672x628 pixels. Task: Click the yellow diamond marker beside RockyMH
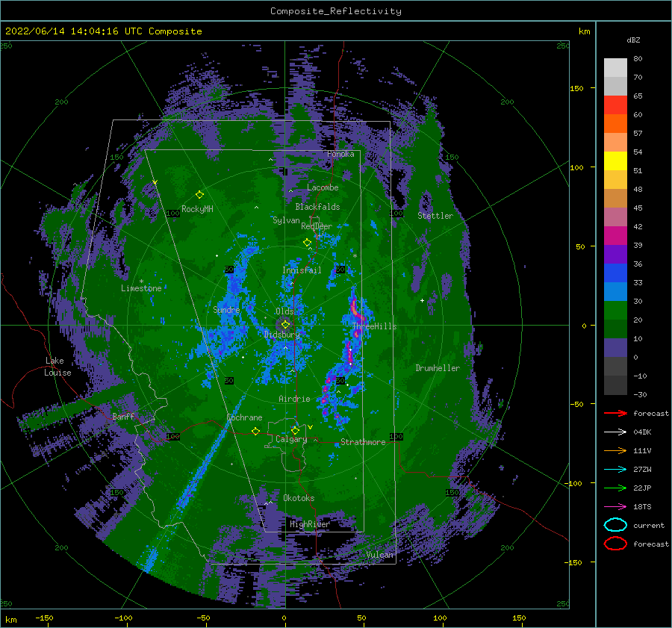(199, 195)
